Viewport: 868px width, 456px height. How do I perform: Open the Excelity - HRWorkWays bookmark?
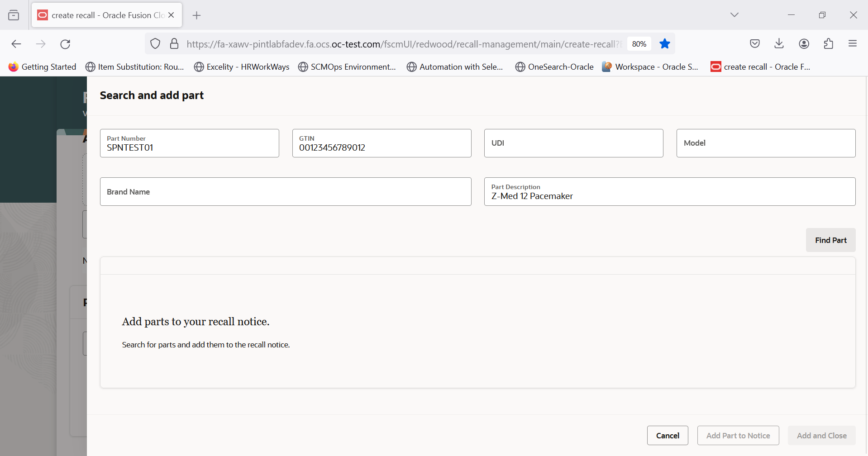(242, 67)
